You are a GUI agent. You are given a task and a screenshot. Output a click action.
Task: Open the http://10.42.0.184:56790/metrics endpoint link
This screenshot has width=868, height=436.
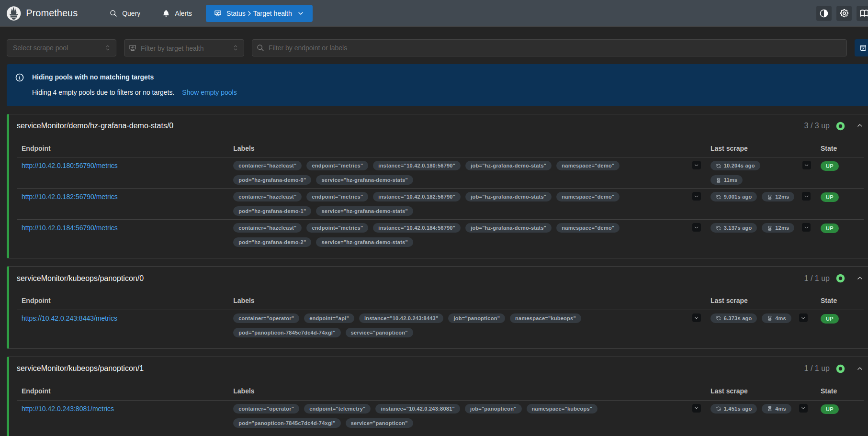tap(69, 228)
